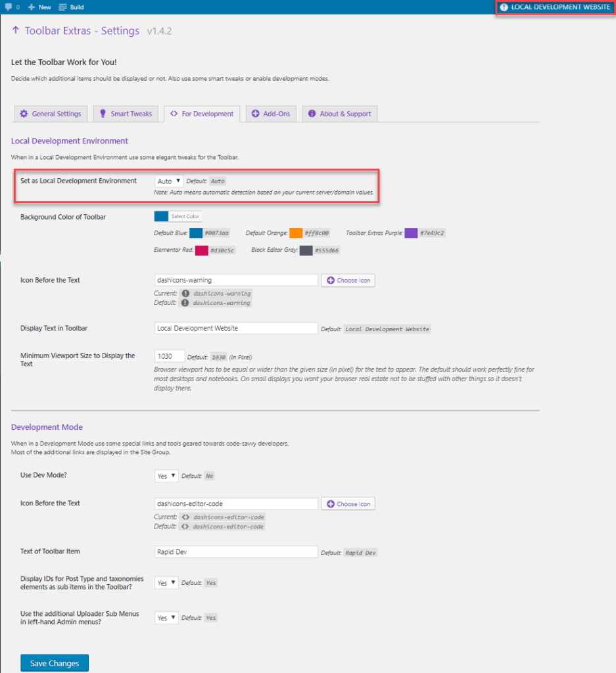Pick the Elementor Red color swatch
Screen dimensions: 616x673
[x=202, y=250]
